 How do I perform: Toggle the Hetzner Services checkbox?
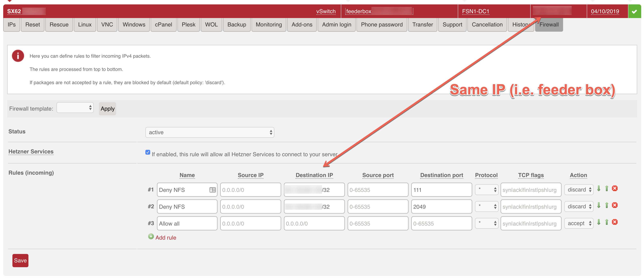pos(148,152)
